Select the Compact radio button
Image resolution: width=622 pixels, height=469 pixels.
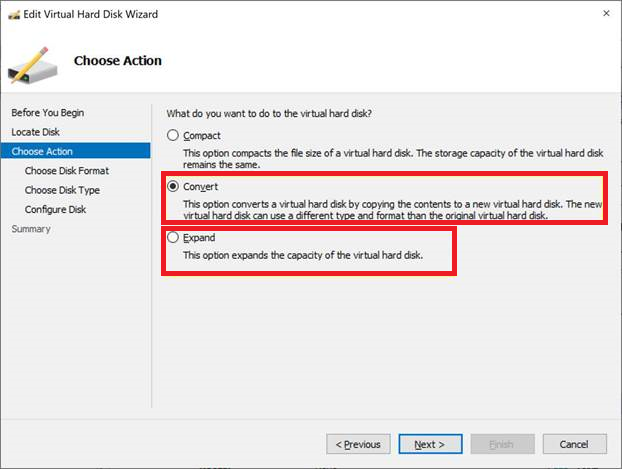(174, 135)
